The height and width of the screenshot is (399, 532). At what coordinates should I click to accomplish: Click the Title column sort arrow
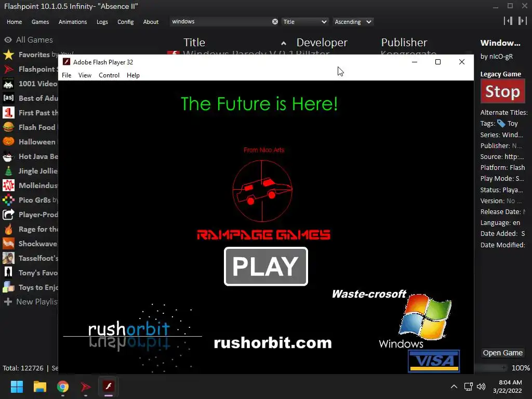(x=284, y=44)
